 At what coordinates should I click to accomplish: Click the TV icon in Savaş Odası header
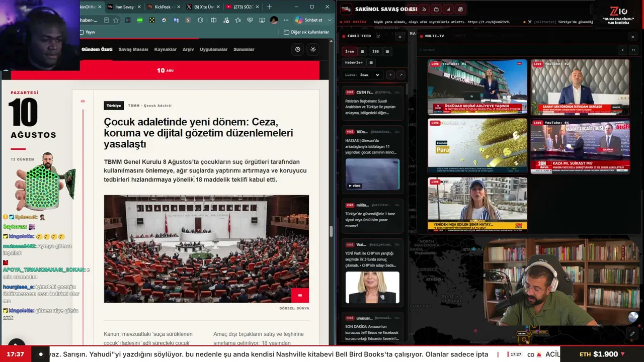pos(436,10)
